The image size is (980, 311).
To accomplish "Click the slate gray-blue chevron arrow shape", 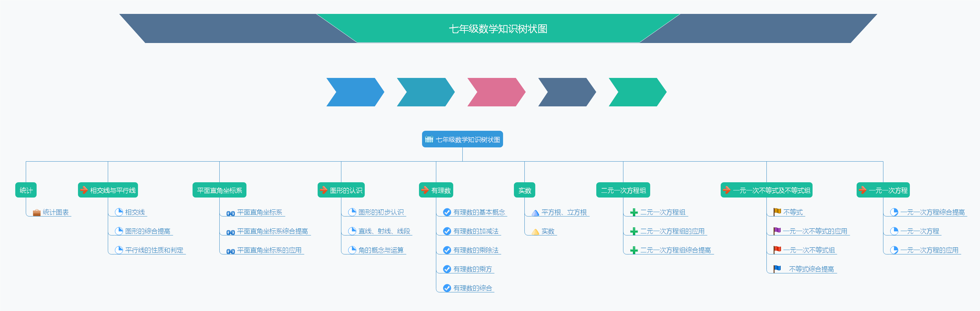I will (x=567, y=92).
